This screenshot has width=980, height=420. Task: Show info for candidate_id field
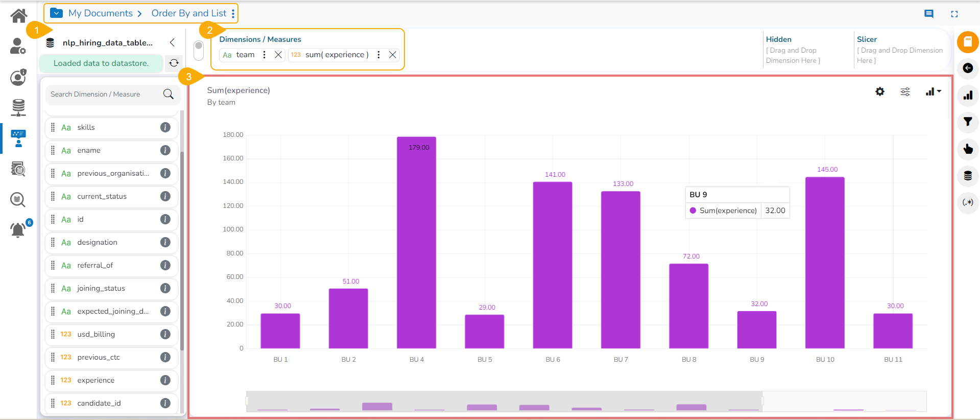tap(165, 403)
